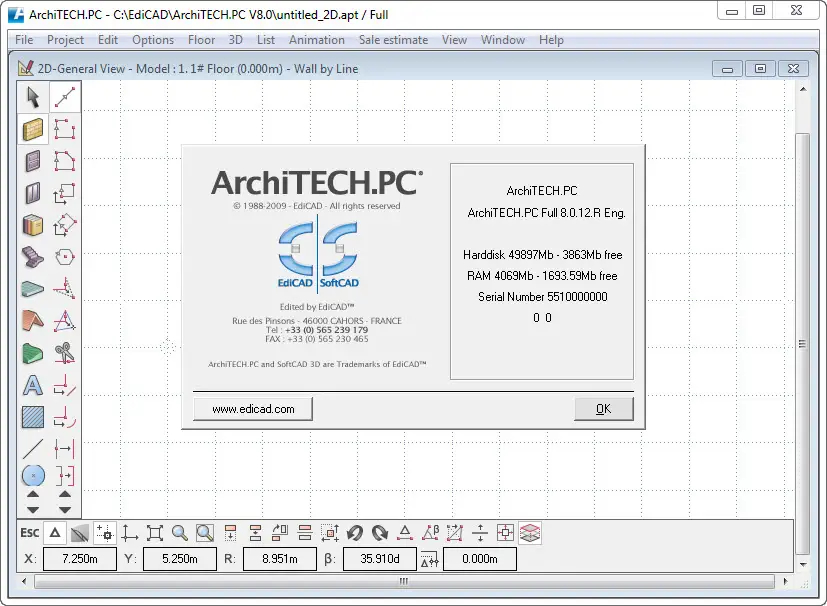
Task: Click the plain magnifier zoom icon
Action: [180, 533]
